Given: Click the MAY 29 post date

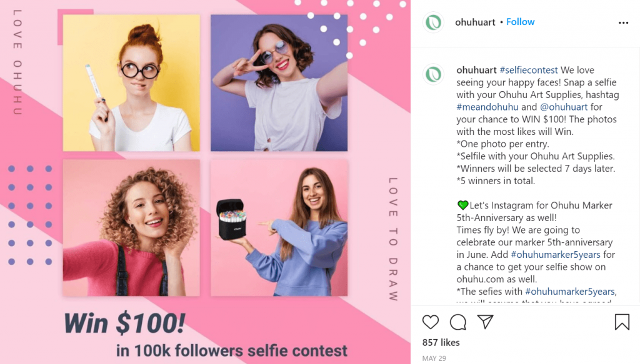Looking at the screenshot, I should (x=434, y=358).
